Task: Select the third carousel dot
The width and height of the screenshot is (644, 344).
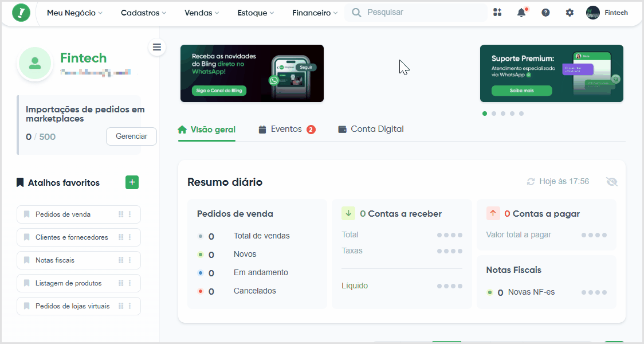Action: coord(503,114)
